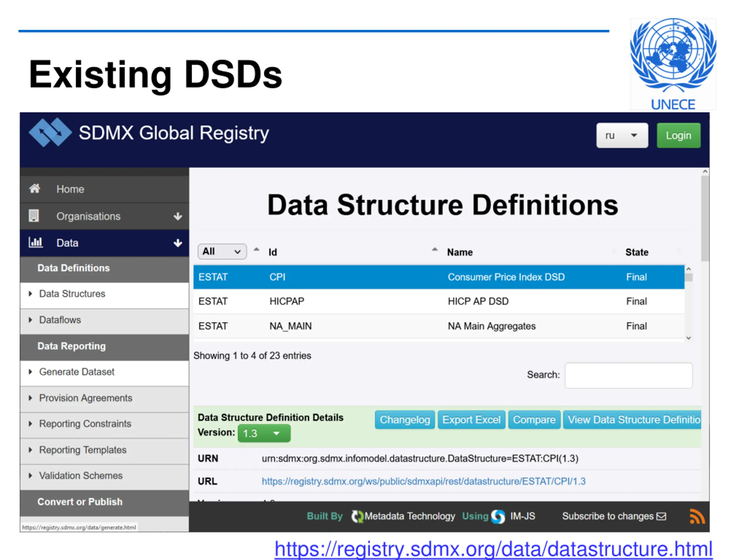Click 'HICP AP DSD' name cell

click(x=478, y=301)
